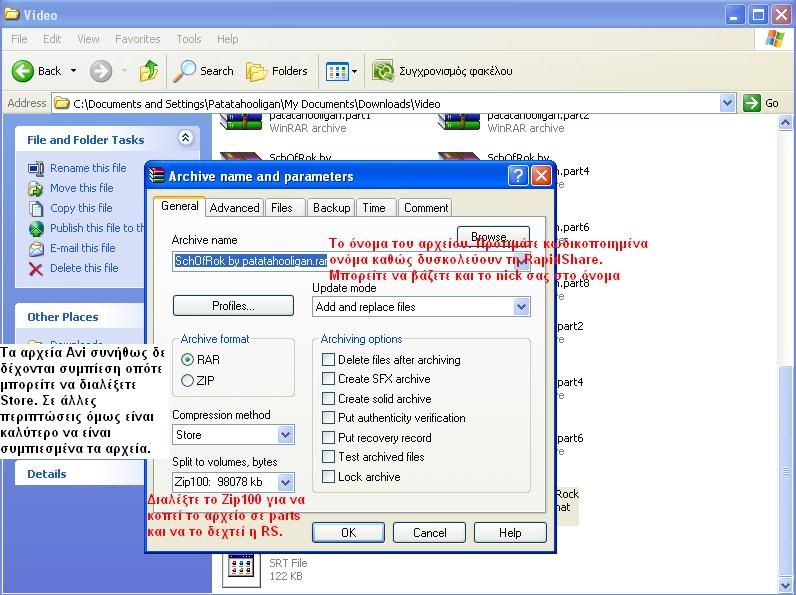Switch to the Advanced tab
796x595 pixels.
pos(235,208)
